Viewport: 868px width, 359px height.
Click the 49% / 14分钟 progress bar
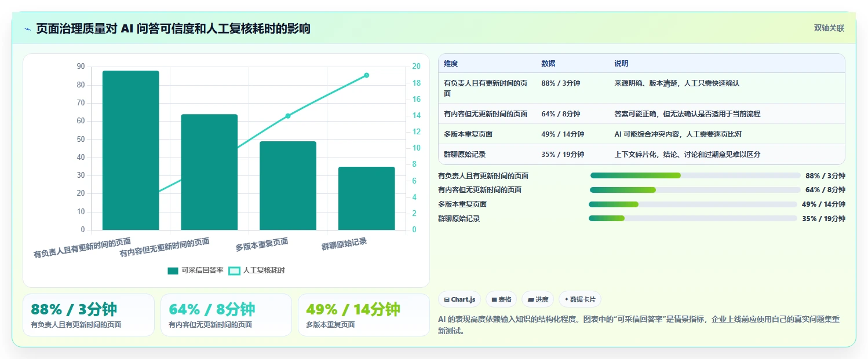(693, 204)
